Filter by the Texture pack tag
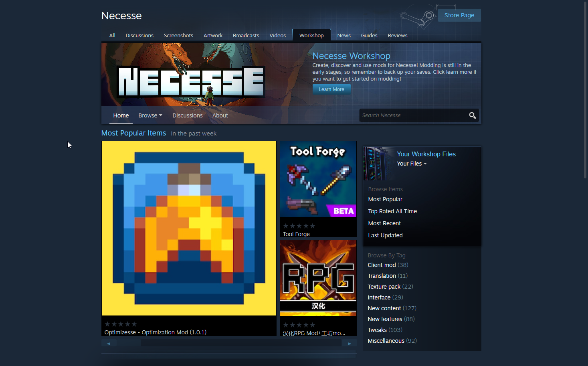This screenshot has height=366, width=588. [384, 287]
